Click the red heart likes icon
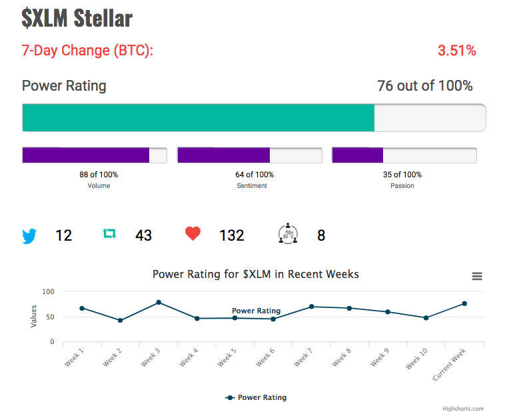 (193, 233)
